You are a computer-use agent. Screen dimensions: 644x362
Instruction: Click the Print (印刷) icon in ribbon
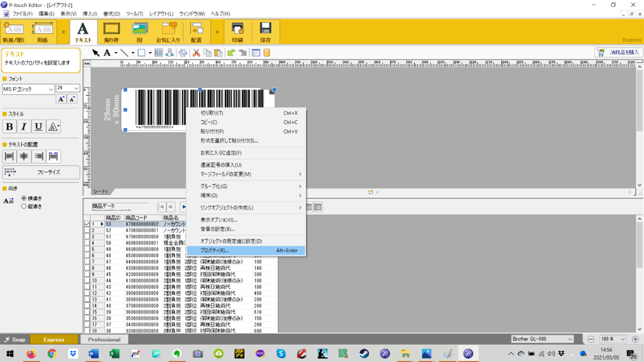click(237, 32)
